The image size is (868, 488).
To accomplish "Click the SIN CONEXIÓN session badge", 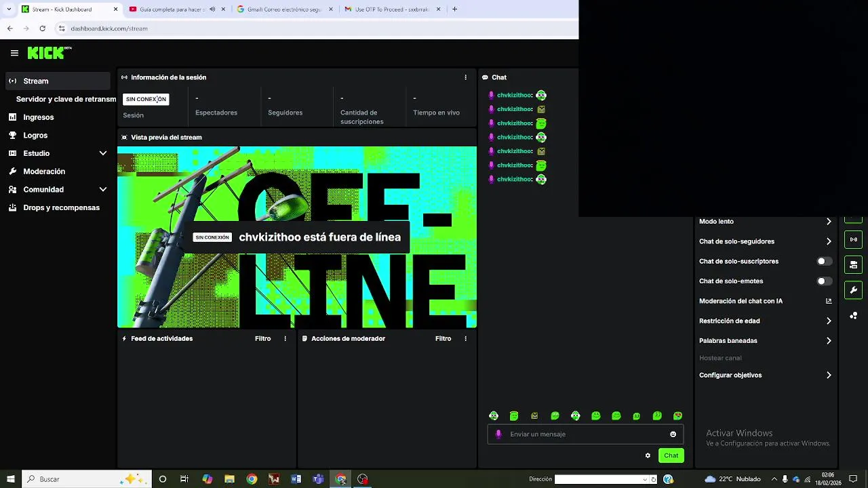I will pyautogui.click(x=146, y=99).
